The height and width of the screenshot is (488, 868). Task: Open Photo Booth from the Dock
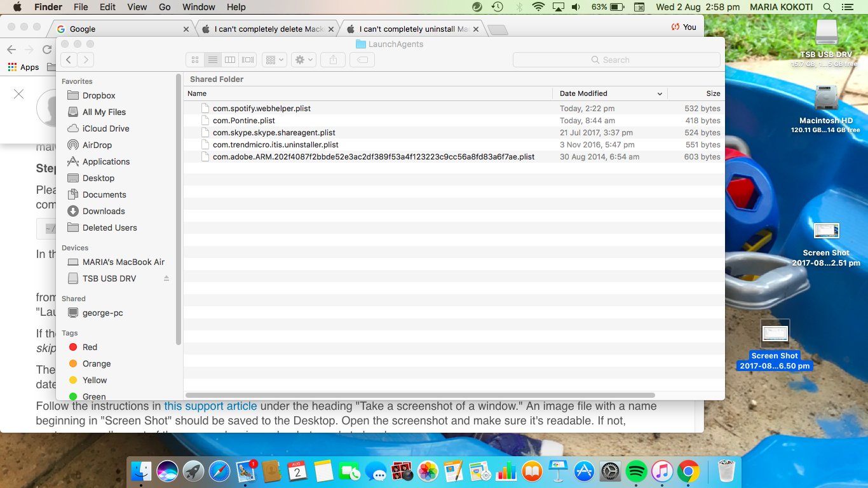coord(402,471)
